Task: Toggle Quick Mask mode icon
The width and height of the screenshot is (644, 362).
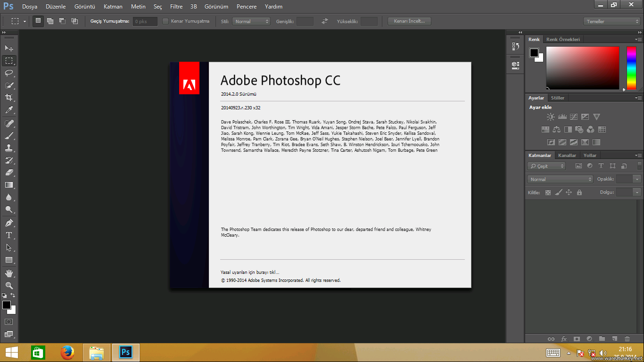Action: point(9,321)
